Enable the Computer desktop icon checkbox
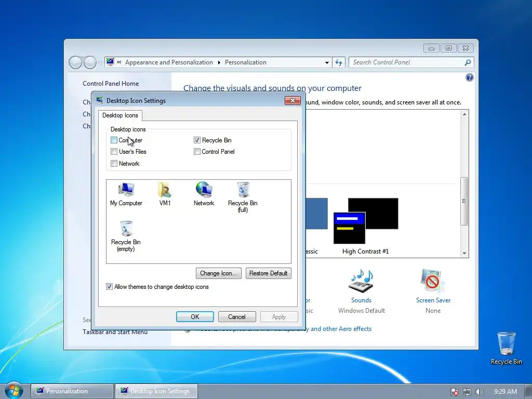This screenshot has height=399, width=532. [114, 140]
